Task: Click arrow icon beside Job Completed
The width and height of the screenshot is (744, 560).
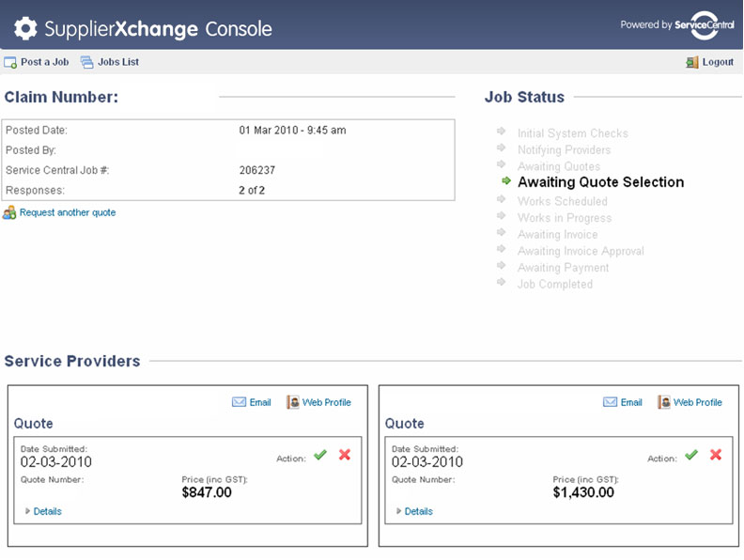Action: pyautogui.click(x=501, y=282)
